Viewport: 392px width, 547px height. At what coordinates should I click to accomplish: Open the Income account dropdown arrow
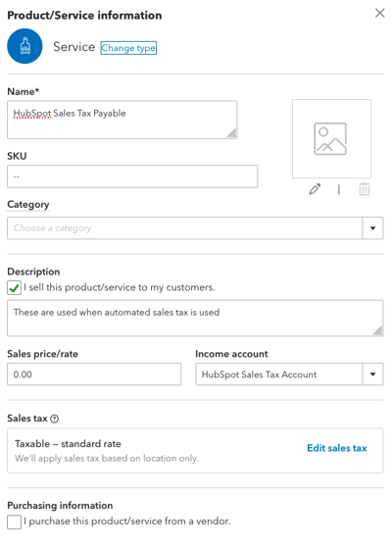pyautogui.click(x=372, y=373)
